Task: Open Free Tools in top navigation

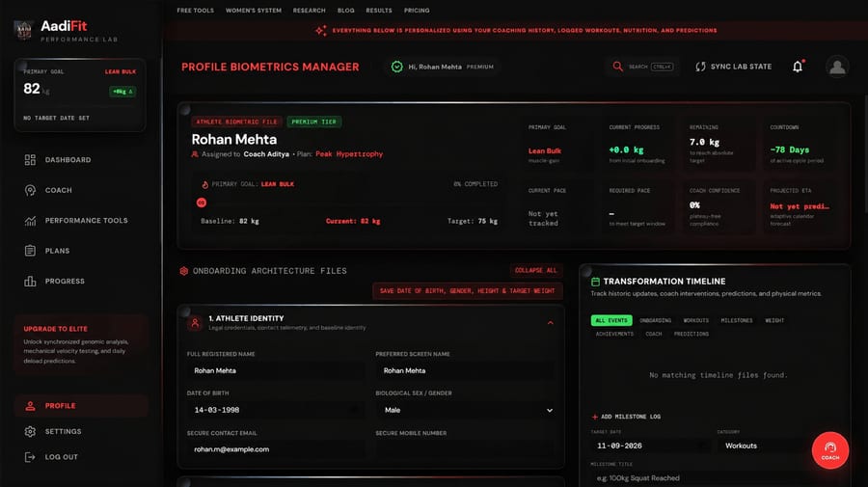Action: 196,11
